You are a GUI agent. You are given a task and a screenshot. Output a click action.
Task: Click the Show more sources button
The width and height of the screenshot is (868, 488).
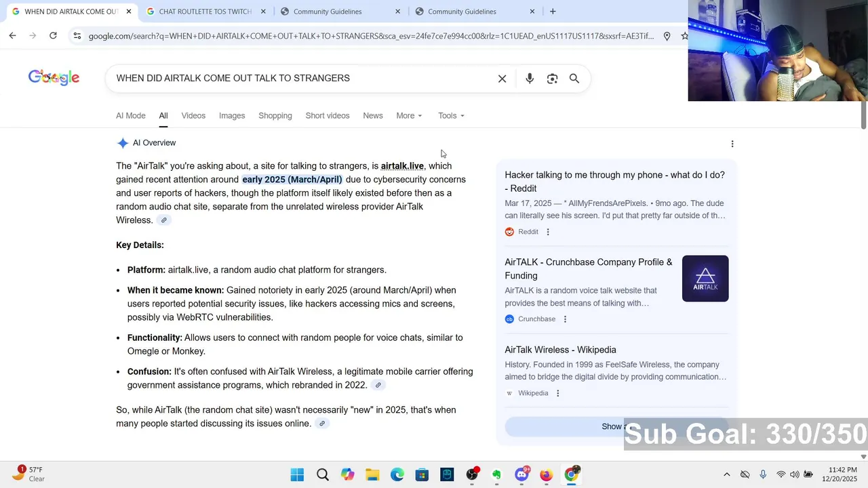pos(616,426)
